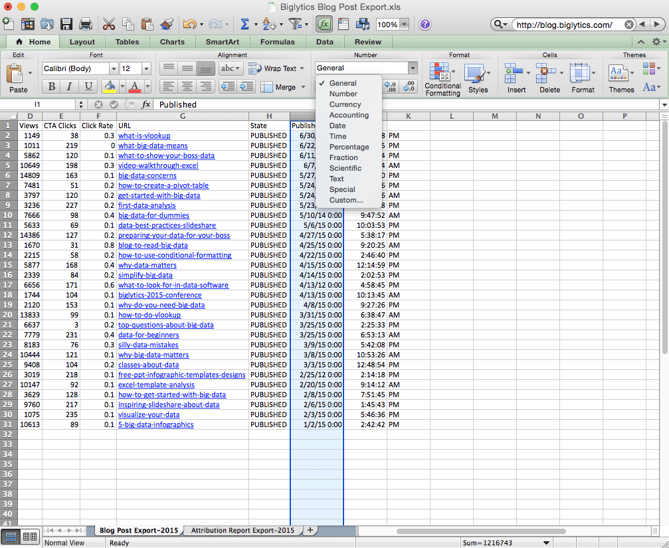
Task: Toggle Bold formatting
Action: [52, 87]
